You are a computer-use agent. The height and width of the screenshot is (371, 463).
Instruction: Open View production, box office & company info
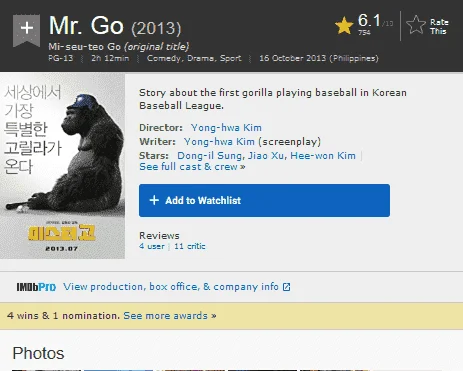click(171, 287)
